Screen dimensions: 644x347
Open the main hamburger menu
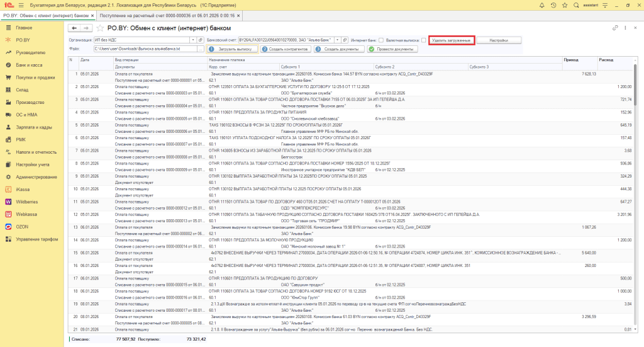[x=21, y=5]
